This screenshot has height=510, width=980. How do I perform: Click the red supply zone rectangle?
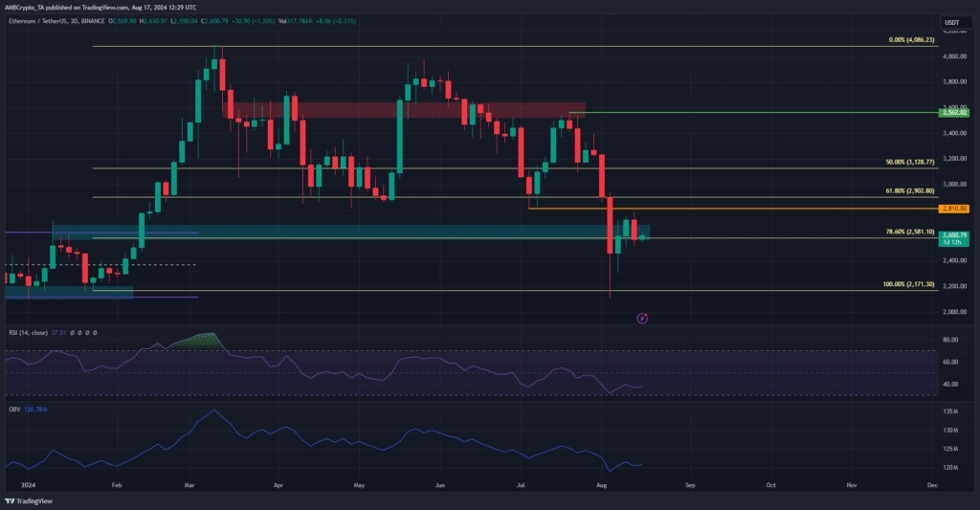click(402, 110)
